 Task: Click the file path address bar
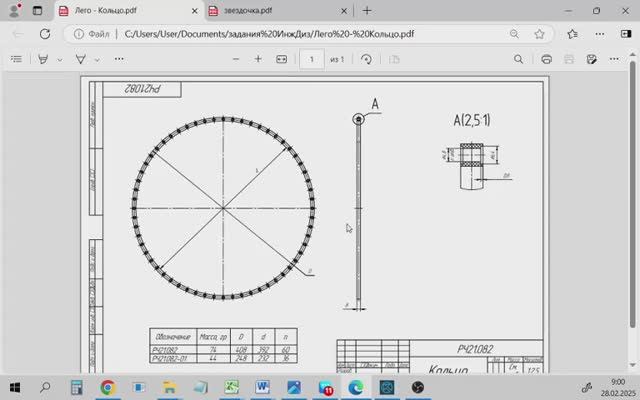point(269,34)
